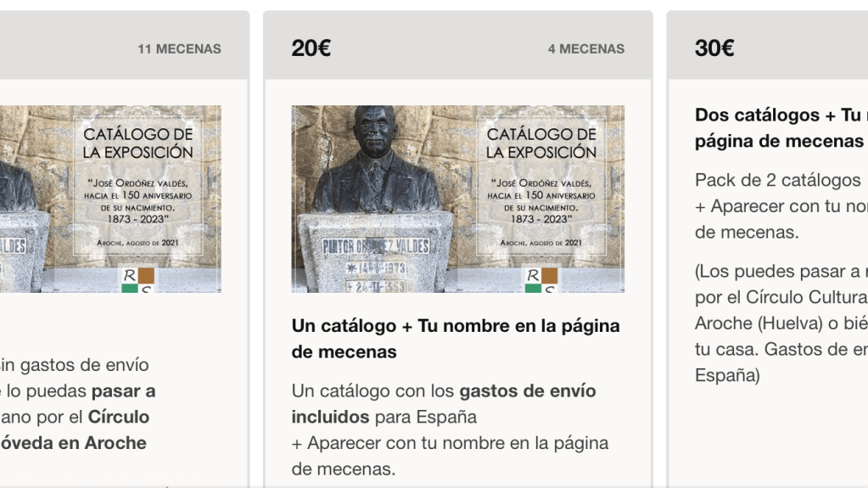
Task: Click 'pasar a' bold text in left card
Action: (x=123, y=391)
